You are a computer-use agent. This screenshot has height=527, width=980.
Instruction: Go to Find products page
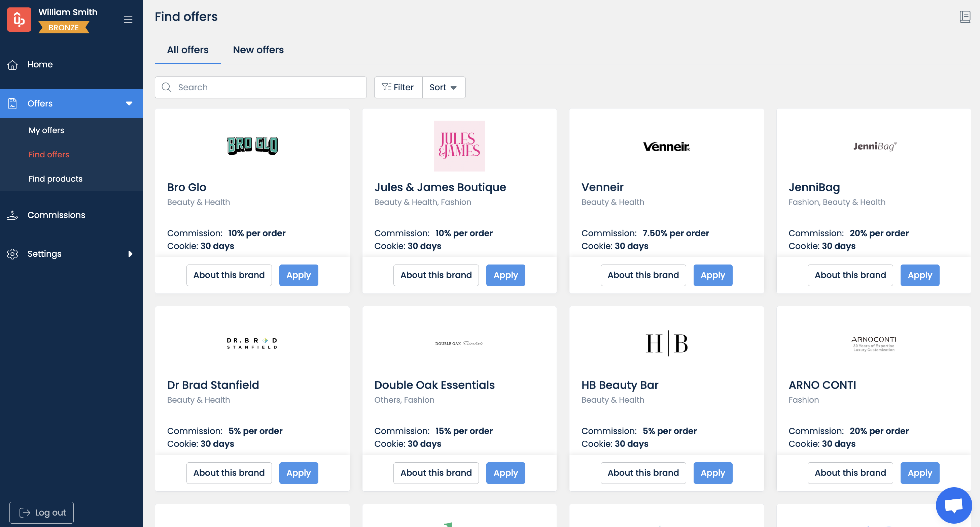pos(56,179)
